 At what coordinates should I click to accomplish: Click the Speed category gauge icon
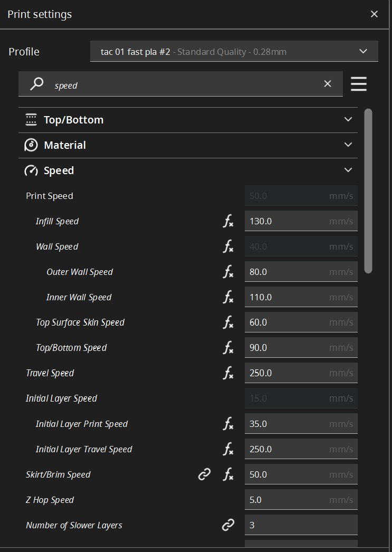31,170
